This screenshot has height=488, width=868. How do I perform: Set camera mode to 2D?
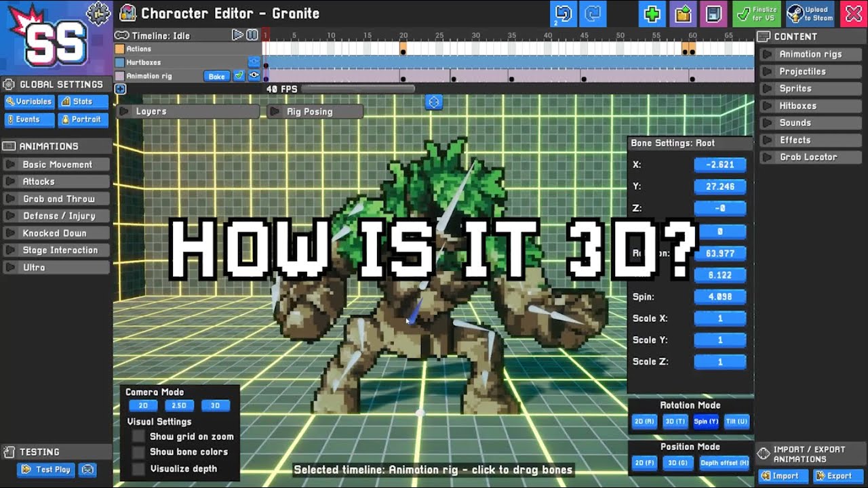143,406
